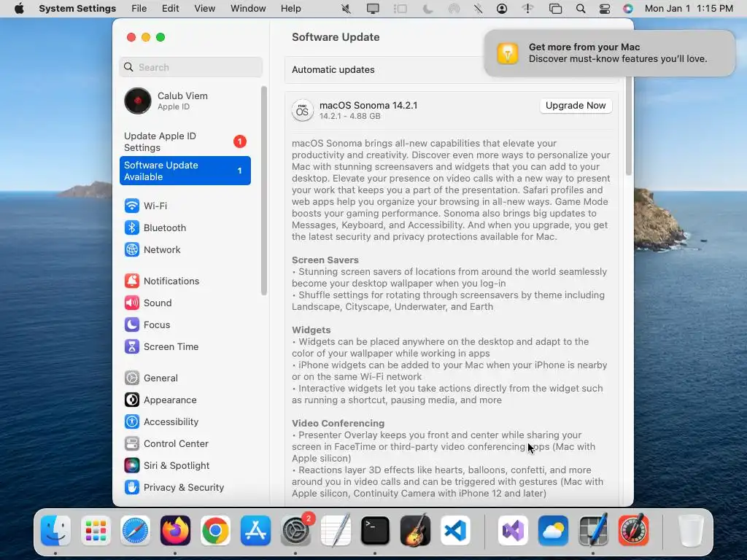Open TextEdit from the Dock
This screenshot has width=747, height=560.
336,531
